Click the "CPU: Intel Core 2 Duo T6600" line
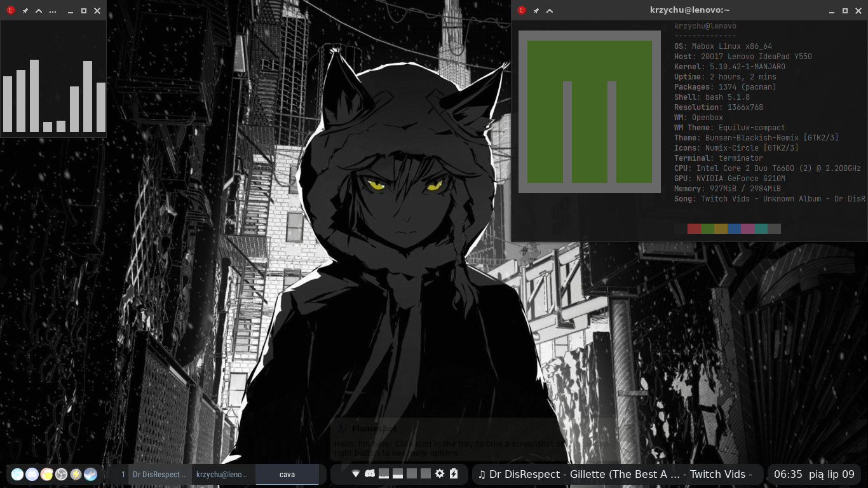 pyautogui.click(x=768, y=168)
